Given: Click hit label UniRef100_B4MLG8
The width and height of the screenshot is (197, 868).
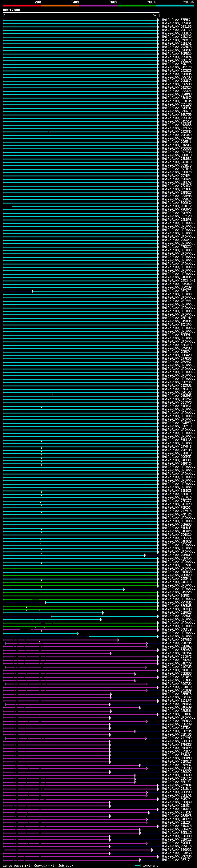Looking at the screenshot, I should [x=177, y=440].
